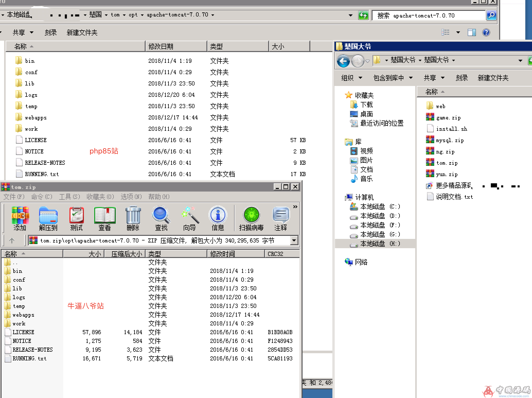This screenshot has width=532, height=398.
Task: Show more WinRAR toolbar buttons chevron
Action: pos(295,207)
